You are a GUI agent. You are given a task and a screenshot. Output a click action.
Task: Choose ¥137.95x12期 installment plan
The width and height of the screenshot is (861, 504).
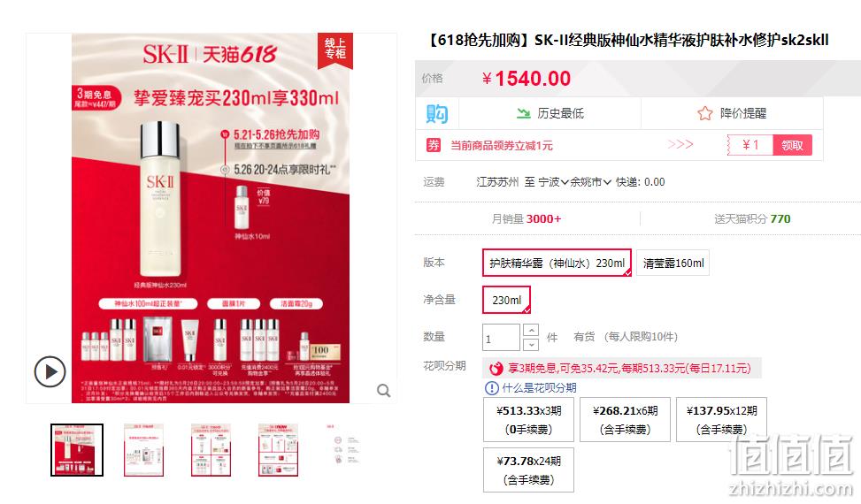721,419
